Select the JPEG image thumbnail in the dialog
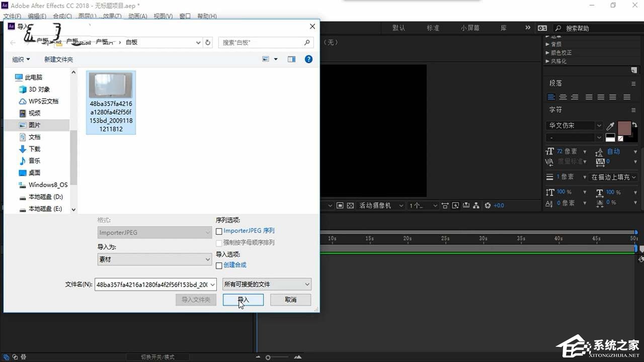The width and height of the screenshot is (644, 362). [x=111, y=85]
